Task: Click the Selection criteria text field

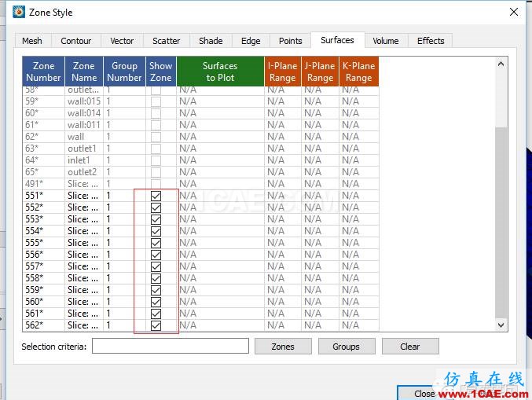Action: pyautogui.click(x=170, y=347)
